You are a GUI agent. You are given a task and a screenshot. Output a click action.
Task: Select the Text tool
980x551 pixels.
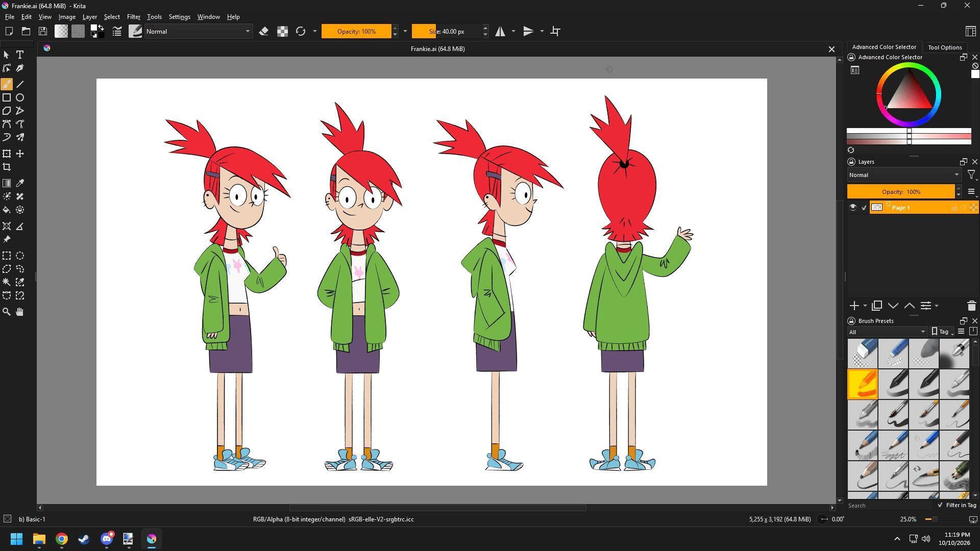(20, 55)
